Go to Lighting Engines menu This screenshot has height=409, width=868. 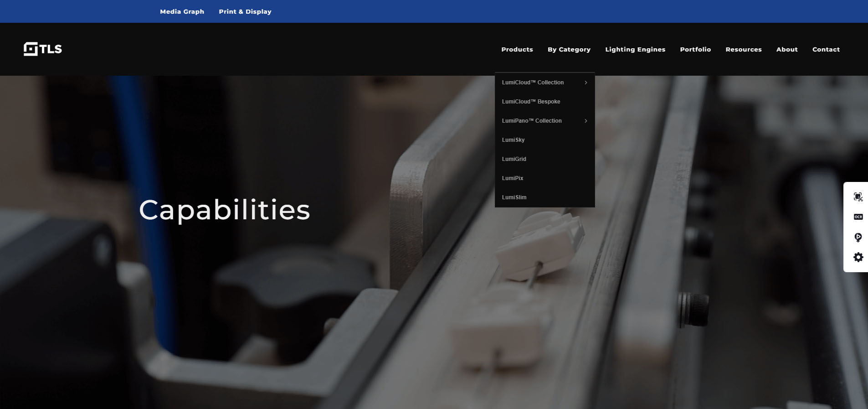click(635, 49)
